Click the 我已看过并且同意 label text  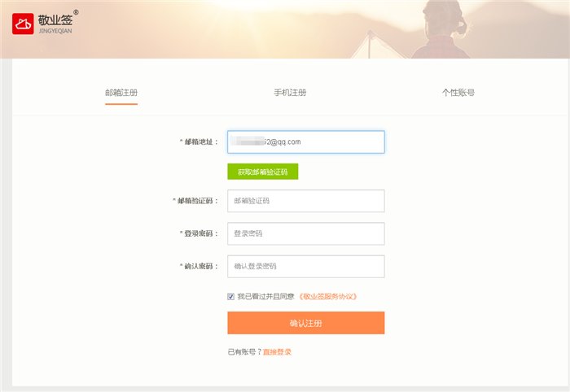click(x=265, y=297)
